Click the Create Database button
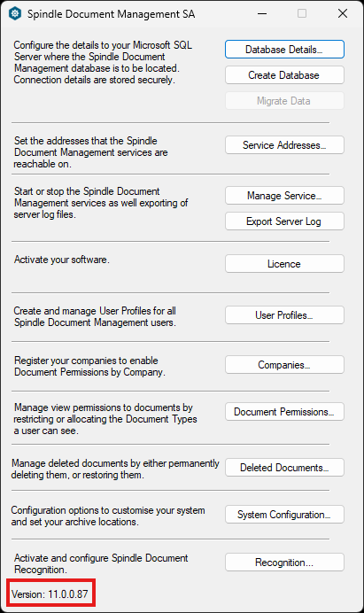The image size is (364, 613). click(284, 75)
